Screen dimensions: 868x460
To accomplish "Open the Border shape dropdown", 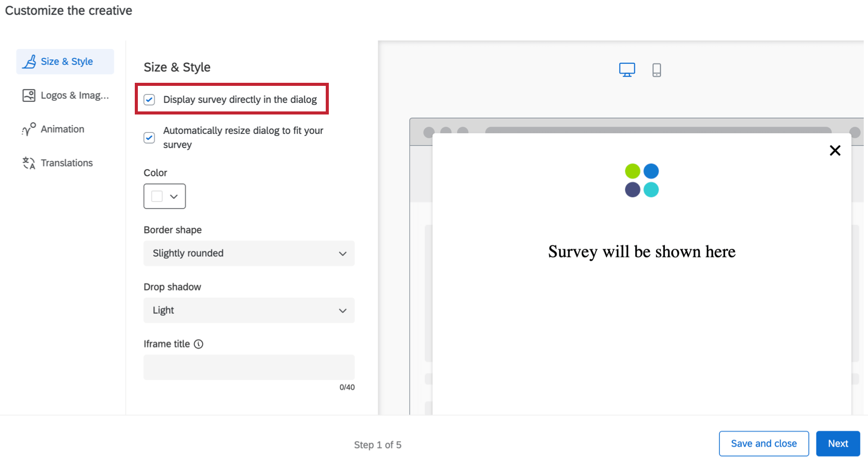I will 249,253.
